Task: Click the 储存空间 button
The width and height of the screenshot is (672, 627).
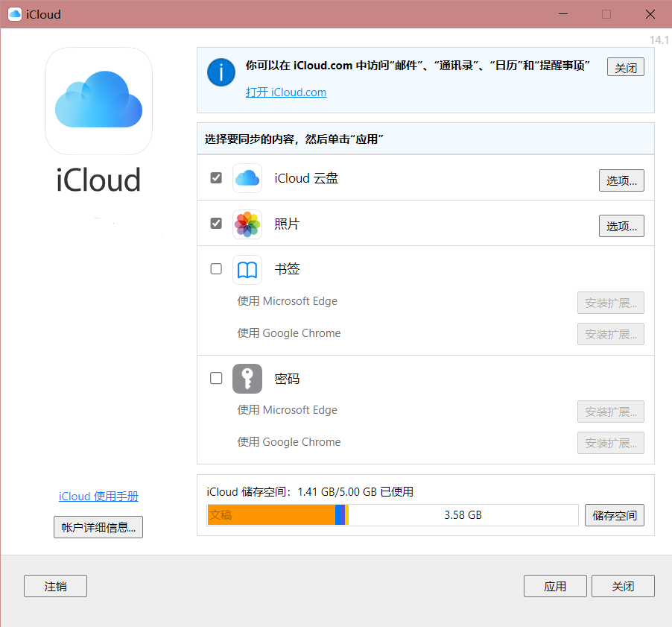Action: [x=615, y=515]
